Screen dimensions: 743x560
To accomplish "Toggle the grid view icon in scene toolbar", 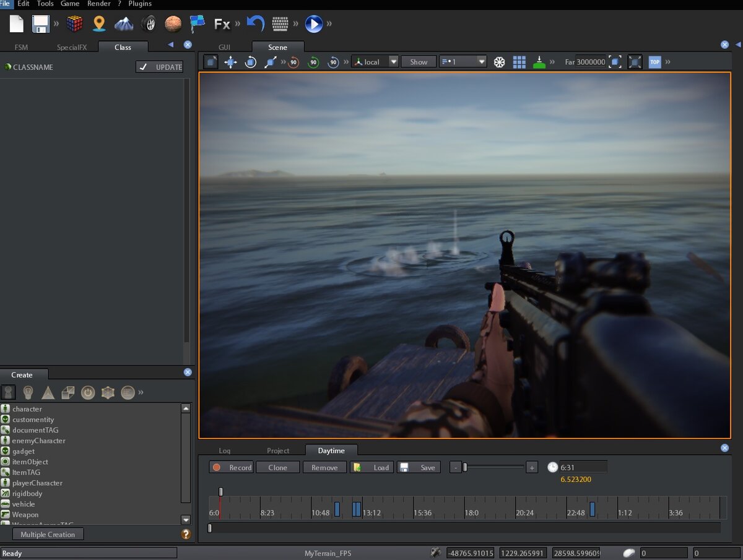I will (x=519, y=62).
